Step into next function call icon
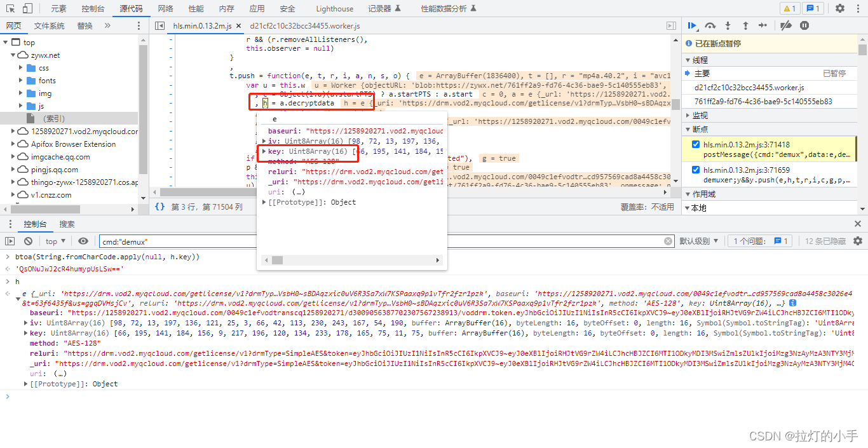The image size is (868, 448). pos(728,25)
